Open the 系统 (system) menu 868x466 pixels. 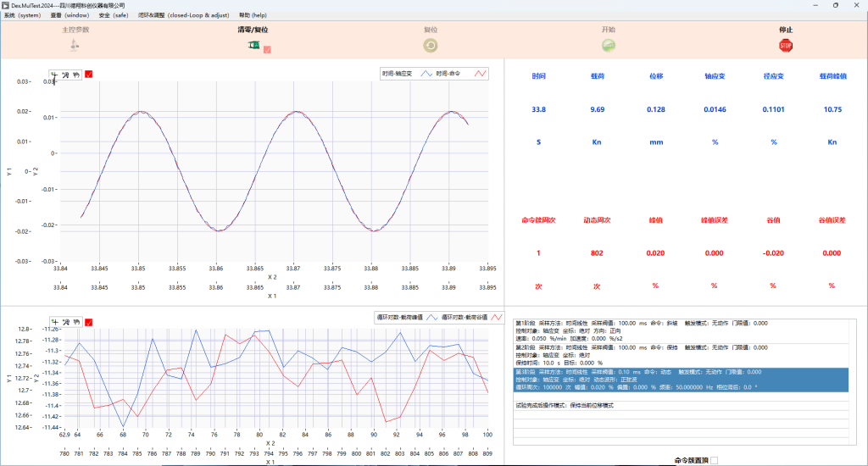coord(21,15)
